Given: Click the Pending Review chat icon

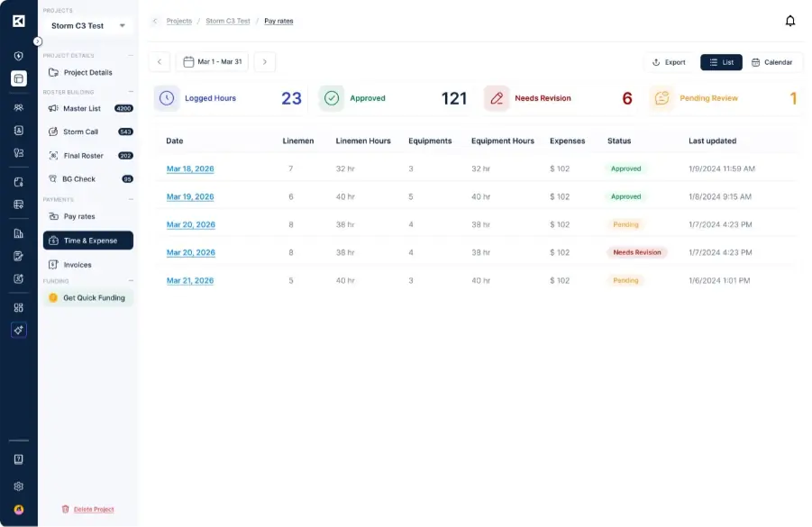Looking at the screenshot, I should [661, 98].
